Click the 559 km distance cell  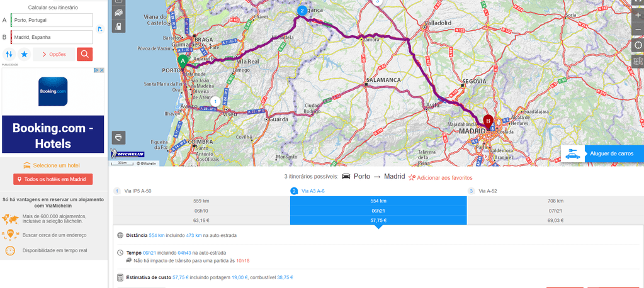pyautogui.click(x=201, y=201)
